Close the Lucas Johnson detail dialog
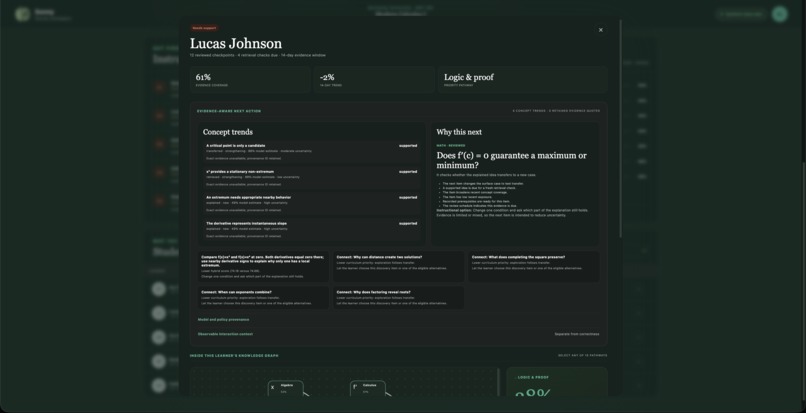This screenshot has height=413, width=806. click(x=600, y=30)
